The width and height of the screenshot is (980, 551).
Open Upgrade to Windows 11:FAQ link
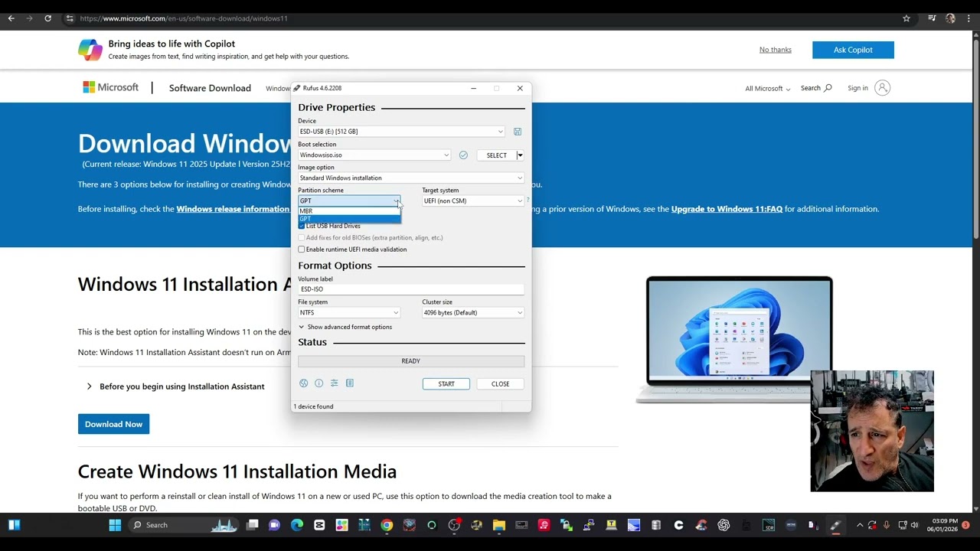coord(727,209)
